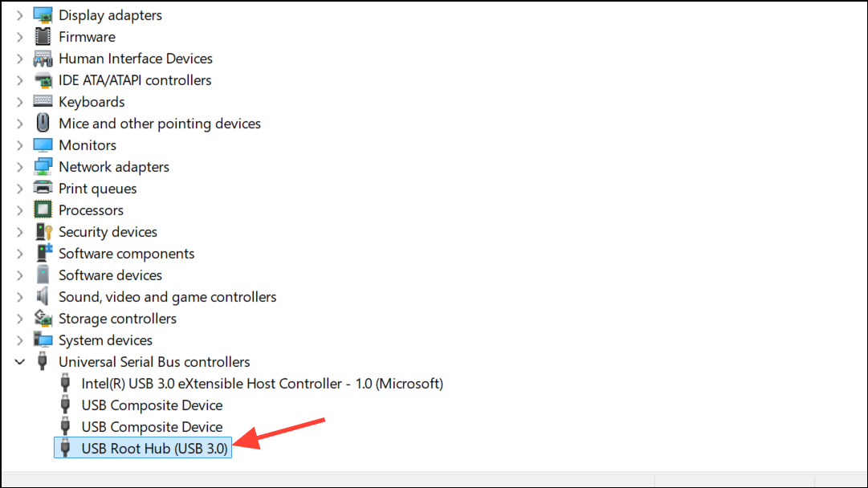868x488 pixels.
Task: Click the Storage controllers icon
Action: (x=43, y=318)
